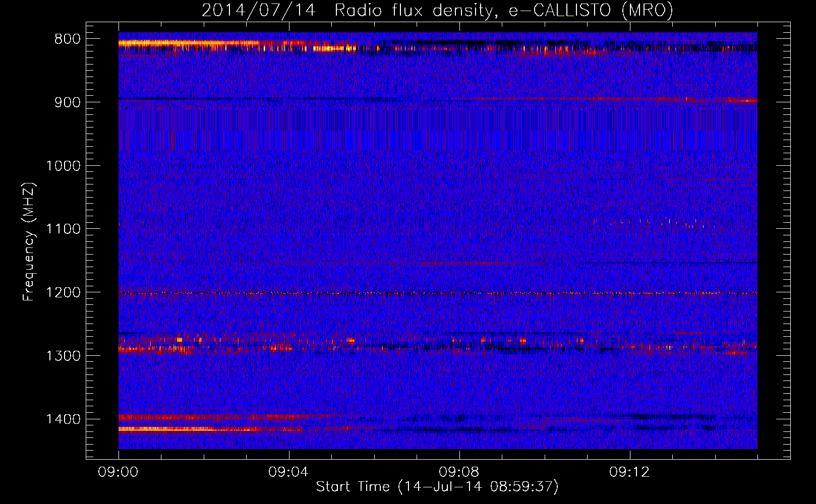This screenshot has height=504, width=816.
Task: Click the 'Start Time (14-Jul-14 08:59:37)' axis caption
Action: 437,487
